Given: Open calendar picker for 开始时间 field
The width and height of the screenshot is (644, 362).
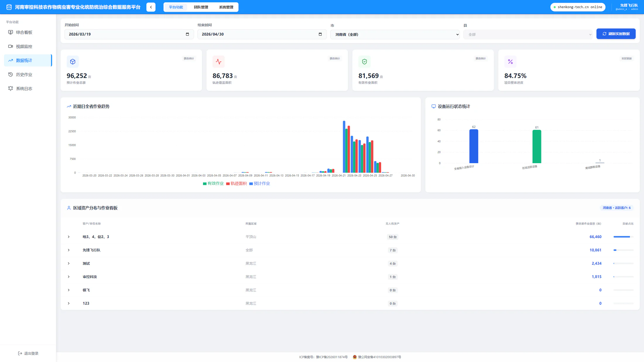Looking at the screenshot, I should [187, 34].
